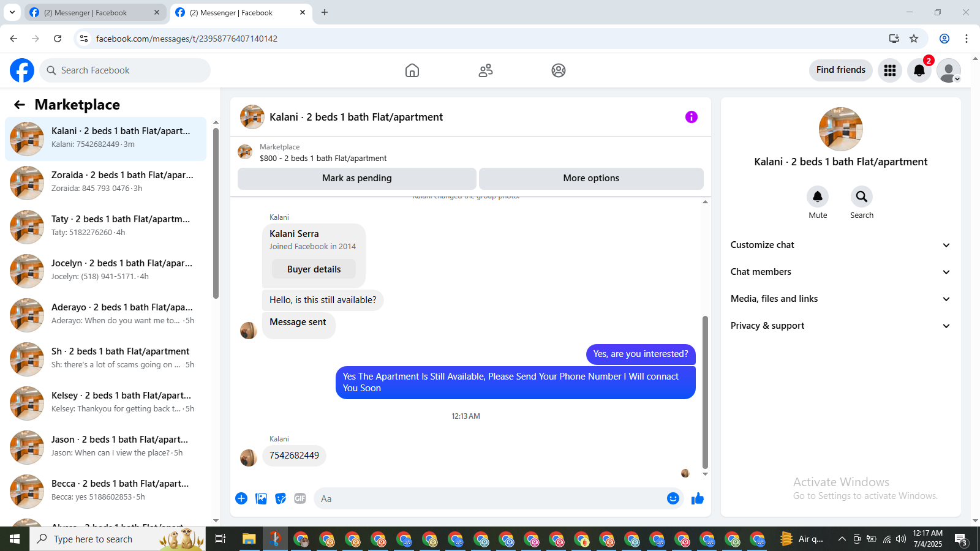The image size is (980, 551).
Task: Open Windows notification center icon
Action: point(962,539)
